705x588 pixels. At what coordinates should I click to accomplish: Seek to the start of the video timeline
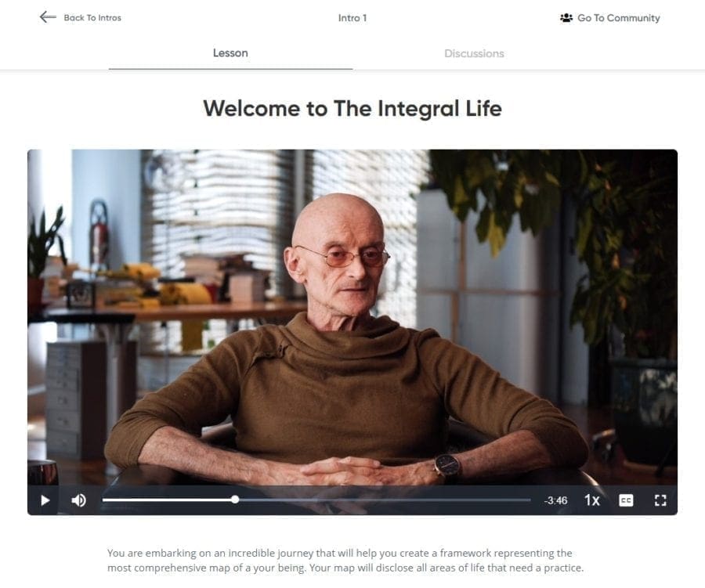[x=104, y=500]
